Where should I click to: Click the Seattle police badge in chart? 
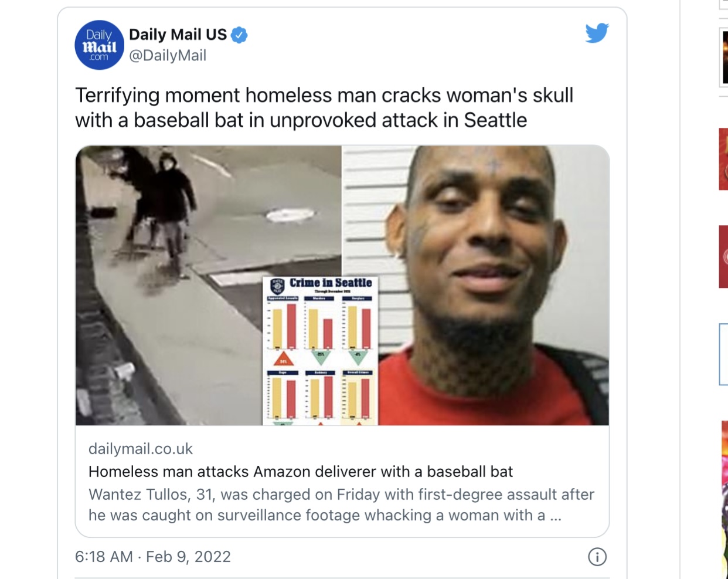[x=277, y=286]
